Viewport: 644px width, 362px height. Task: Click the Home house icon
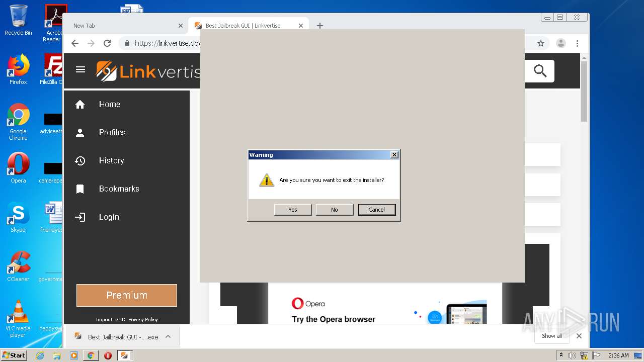[80, 104]
